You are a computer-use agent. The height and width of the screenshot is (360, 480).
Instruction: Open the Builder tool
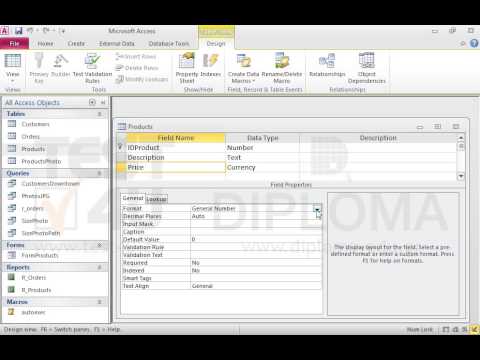pyautogui.click(x=61, y=65)
